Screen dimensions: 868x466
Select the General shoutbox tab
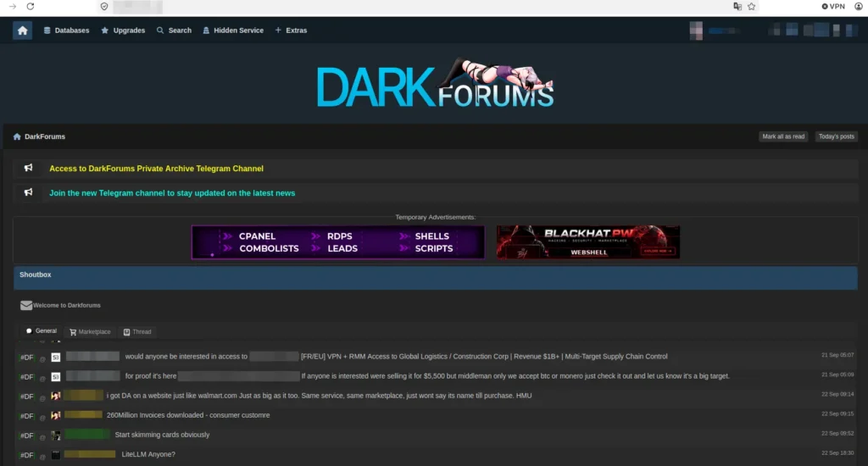tap(42, 331)
